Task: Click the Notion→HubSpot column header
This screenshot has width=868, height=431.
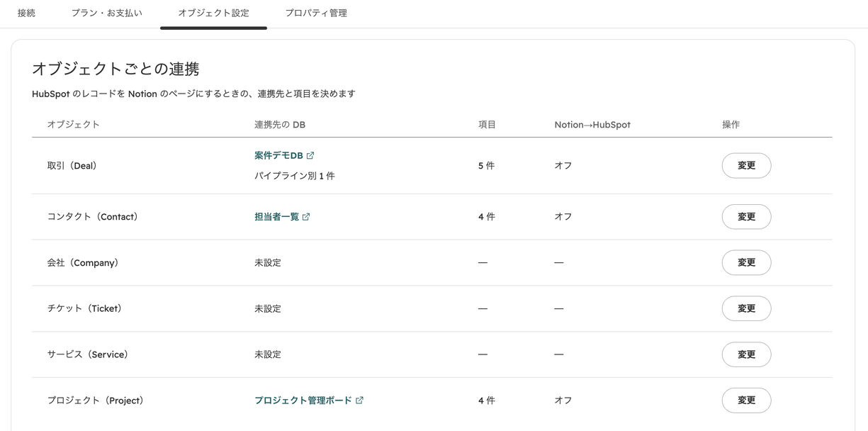Action: (x=592, y=125)
